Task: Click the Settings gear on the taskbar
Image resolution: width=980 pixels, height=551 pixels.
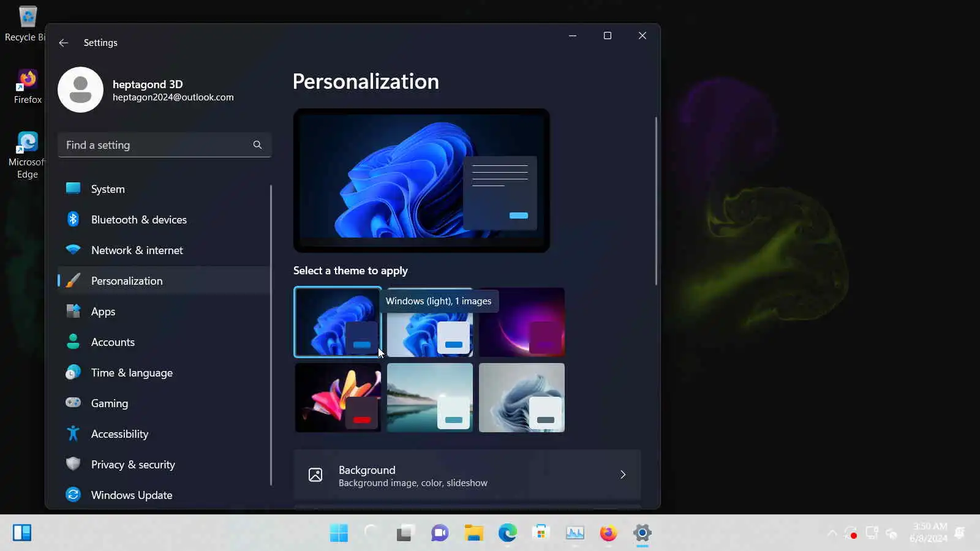Action: coord(642,533)
